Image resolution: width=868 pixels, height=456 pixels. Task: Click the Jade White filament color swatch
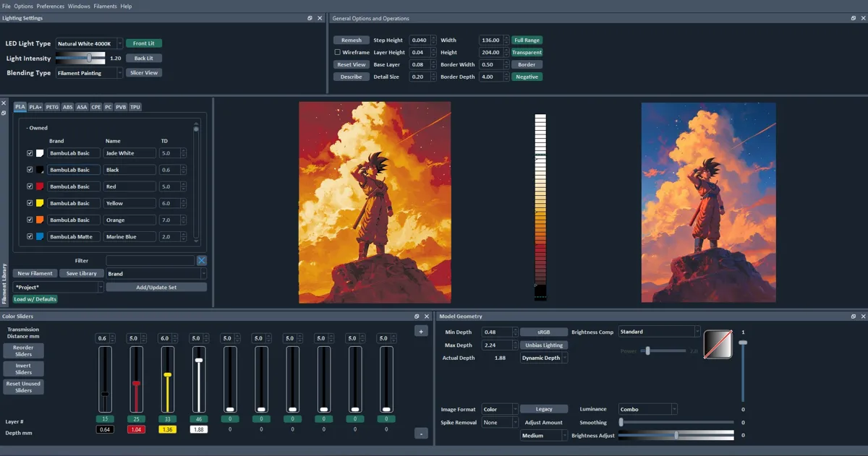[x=40, y=153]
